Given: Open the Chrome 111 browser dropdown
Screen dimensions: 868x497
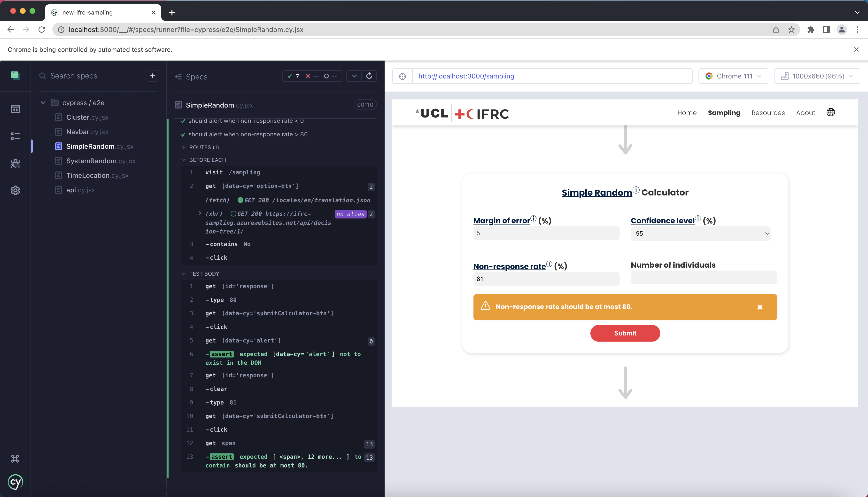Looking at the screenshot, I should tap(733, 76).
